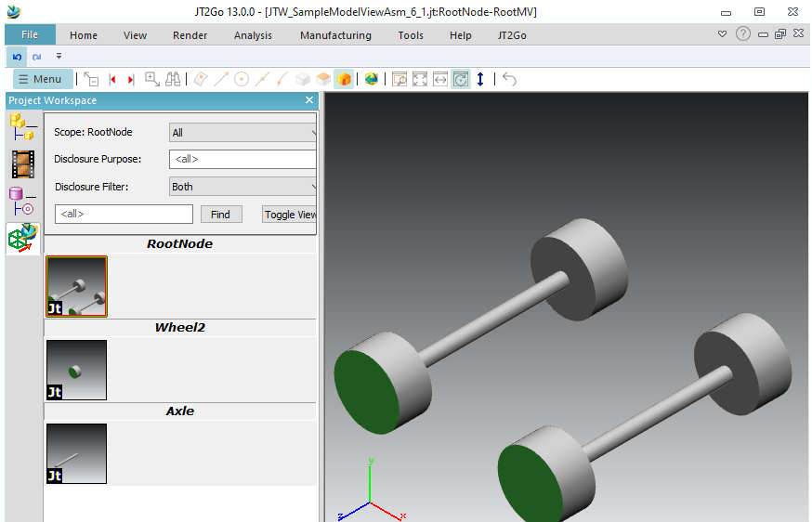Open the Manufacturing ribbon tab
This screenshot has width=812, height=522.
(335, 35)
